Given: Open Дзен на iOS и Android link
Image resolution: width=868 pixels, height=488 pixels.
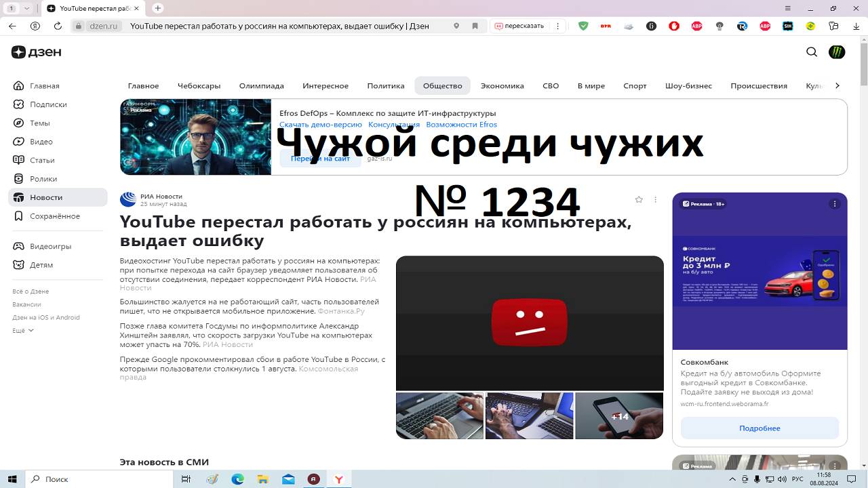Looking at the screenshot, I should (x=45, y=317).
